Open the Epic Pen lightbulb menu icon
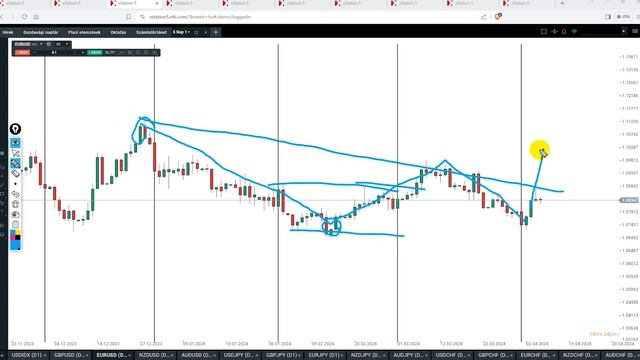The width and height of the screenshot is (640, 360). pos(15,129)
